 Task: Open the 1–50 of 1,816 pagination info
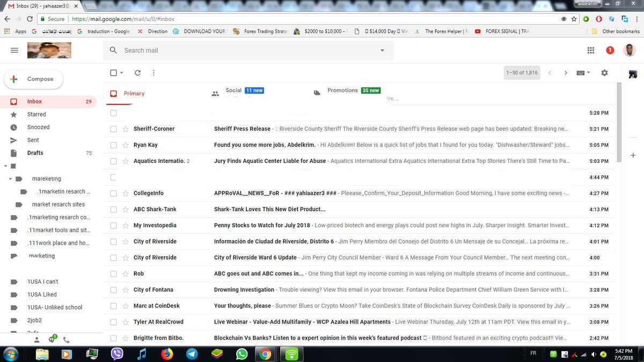click(x=522, y=73)
